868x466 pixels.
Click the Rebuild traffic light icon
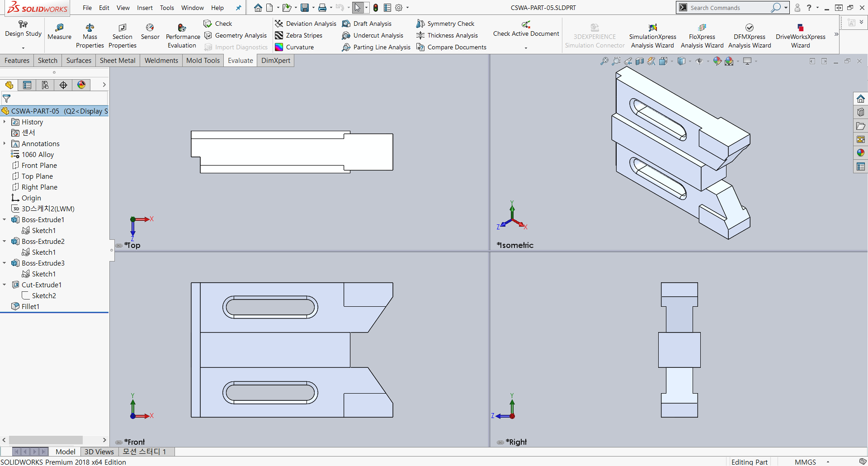(x=376, y=8)
